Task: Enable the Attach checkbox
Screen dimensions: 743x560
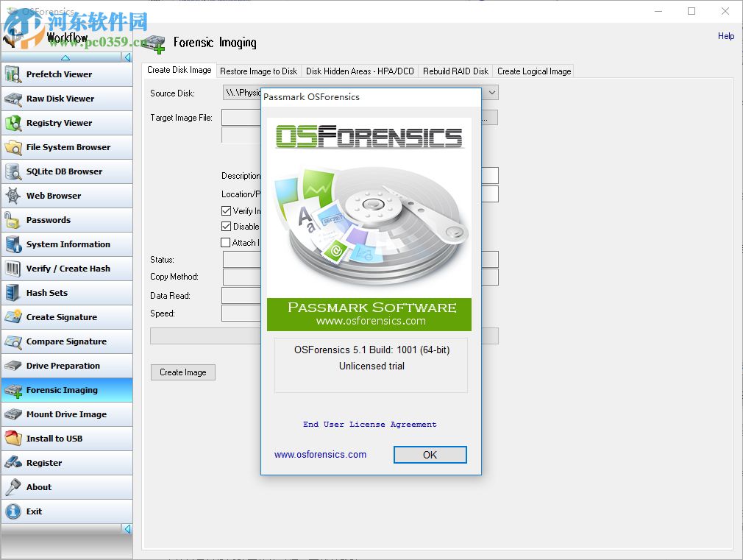Action: pos(227,243)
